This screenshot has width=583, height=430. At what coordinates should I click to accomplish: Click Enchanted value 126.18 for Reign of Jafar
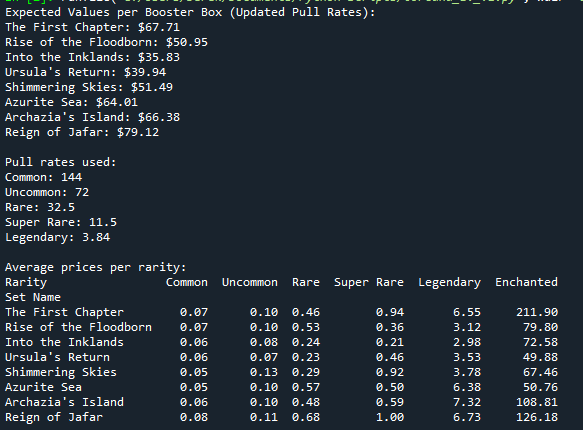[x=537, y=417]
